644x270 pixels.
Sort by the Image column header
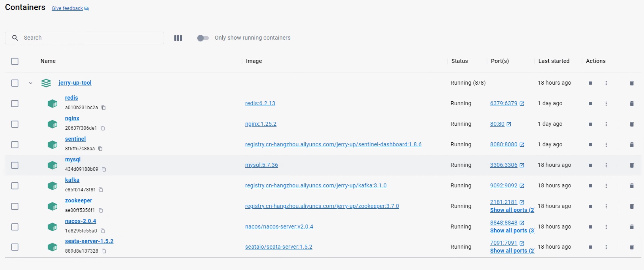click(254, 61)
